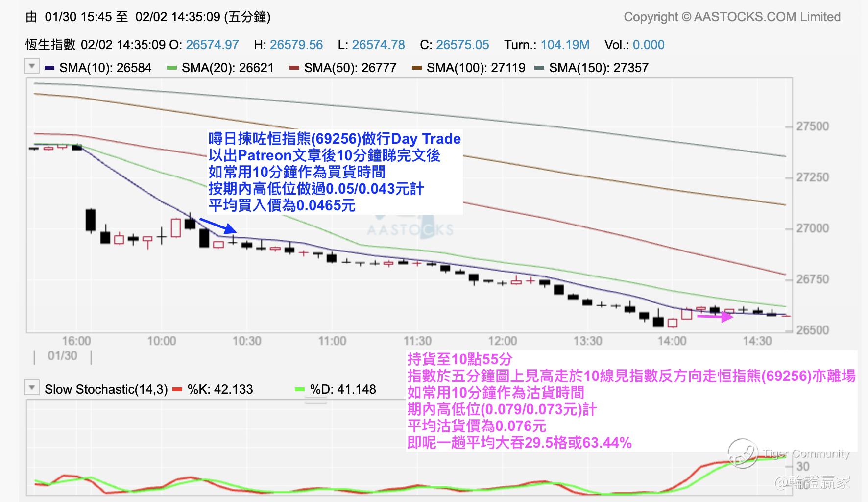
Task: Click the chart date range header text
Action: coord(148,17)
